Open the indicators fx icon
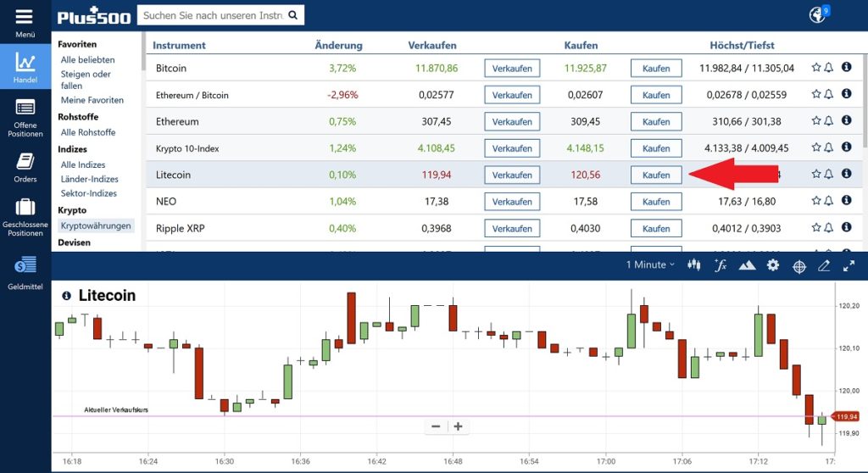Screen dimensions: 868x473 pyautogui.click(x=721, y=265)
